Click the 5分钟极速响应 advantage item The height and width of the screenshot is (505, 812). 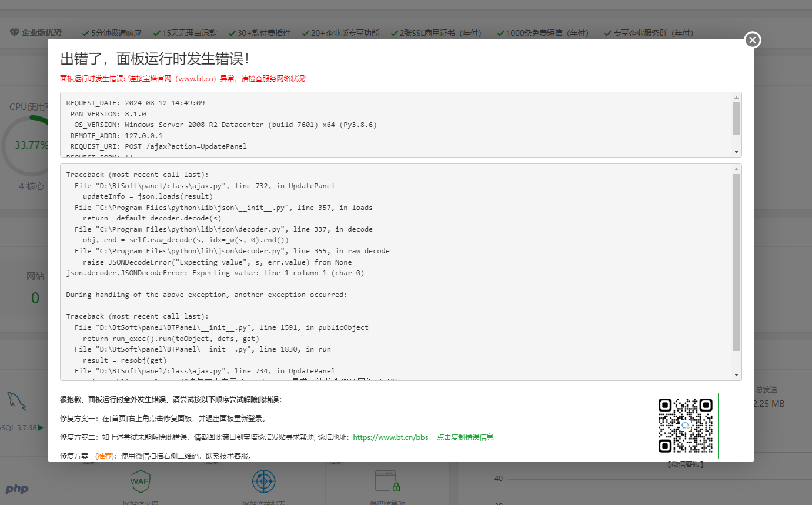pyautogui.click(x=112, y=34)
